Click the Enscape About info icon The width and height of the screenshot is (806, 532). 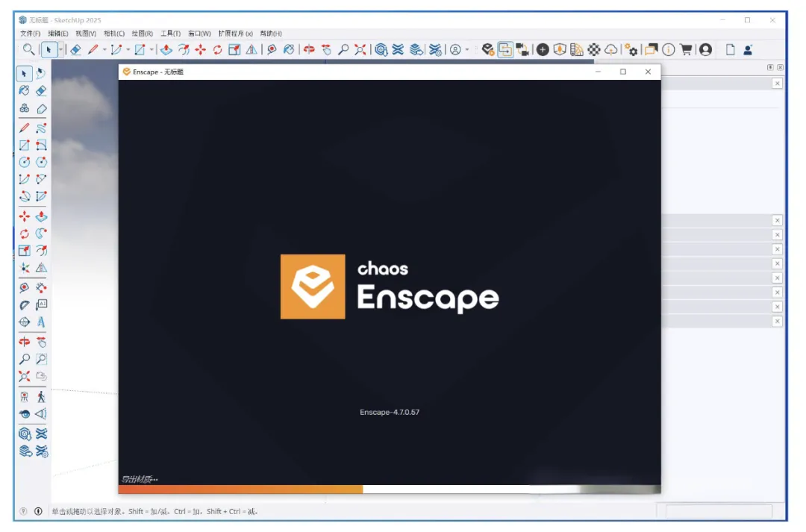click(x=668, y=49)
